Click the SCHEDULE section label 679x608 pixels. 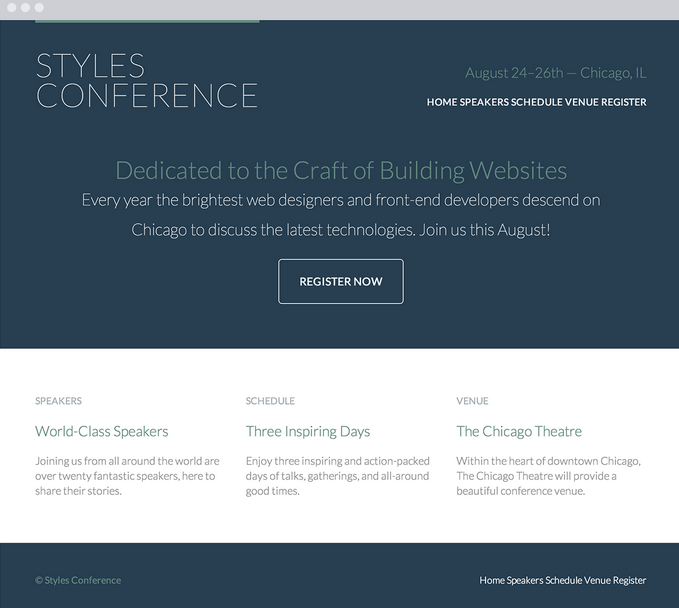(270, 401)
